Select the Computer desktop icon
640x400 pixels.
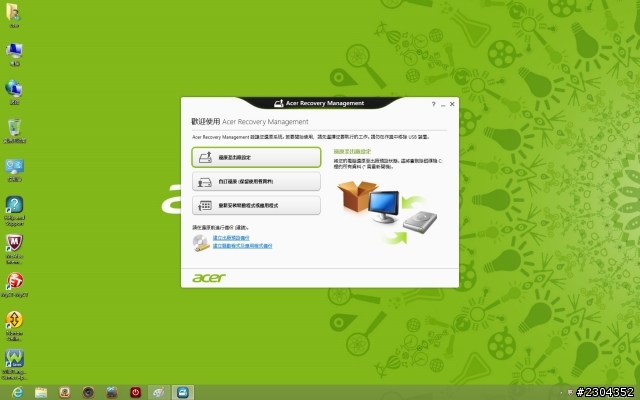point(14,54)
